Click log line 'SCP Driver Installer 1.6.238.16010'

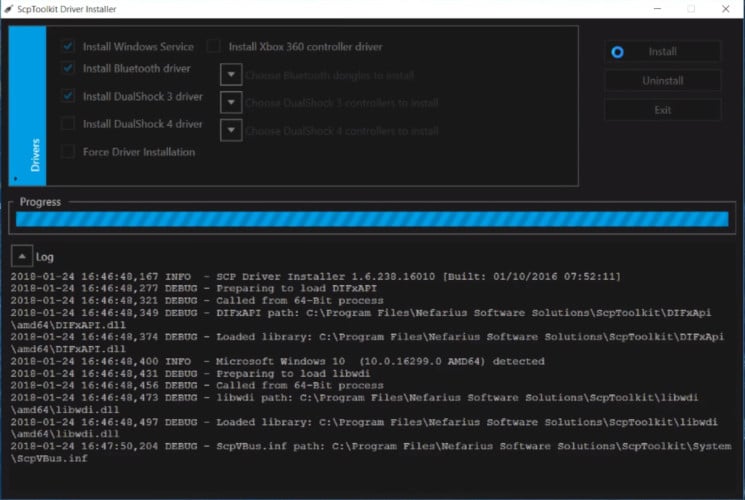(315, 277)
